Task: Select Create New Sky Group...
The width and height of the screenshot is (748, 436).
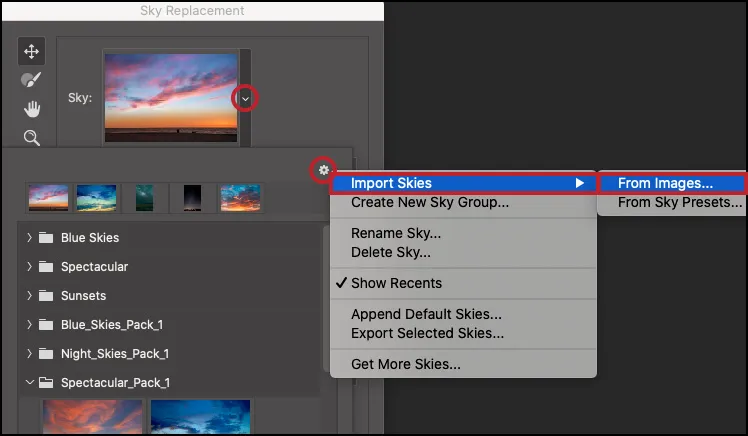Action: [x=430, y=203]
